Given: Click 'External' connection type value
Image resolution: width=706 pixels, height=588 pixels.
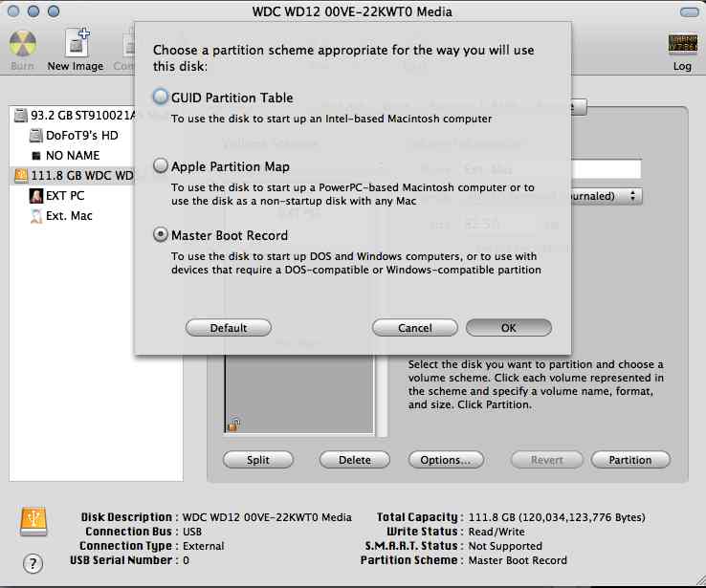Looking at the screenshot, I should click(x=204, y=546).
